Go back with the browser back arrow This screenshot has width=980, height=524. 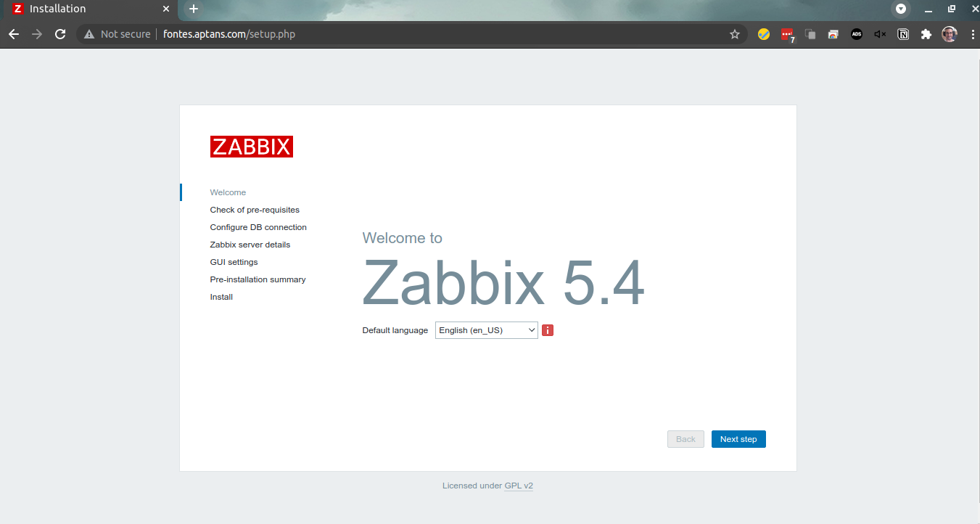14,34
